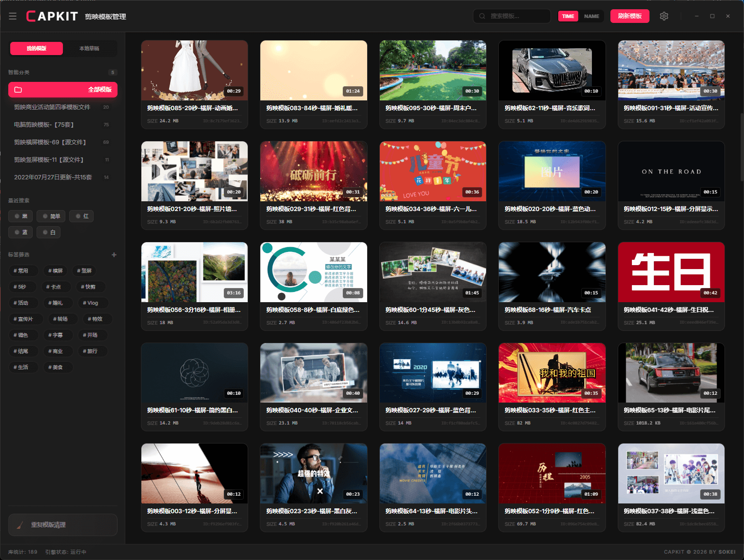Switch to the 我的模板 tab
Image resolution: width=744 pixels, height=560 pixels.
coord(37,48)
